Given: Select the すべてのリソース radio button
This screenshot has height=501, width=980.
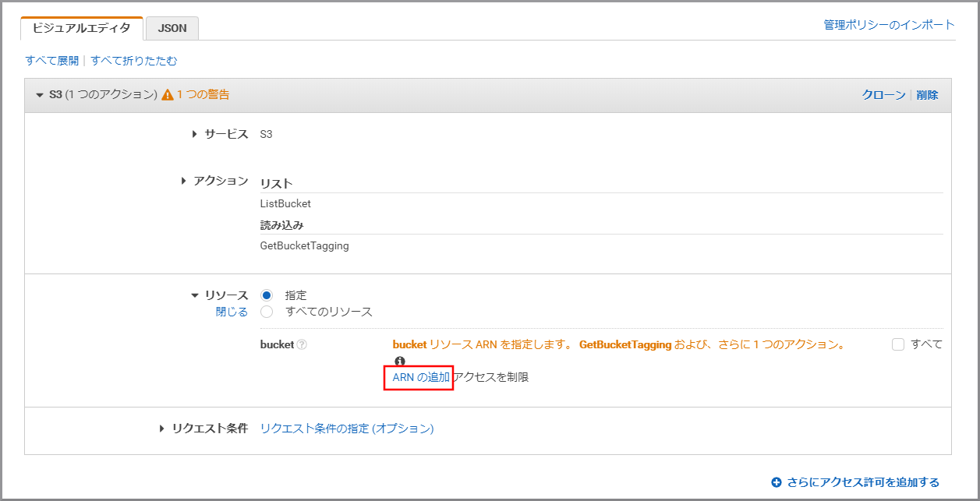Looking at the screenshot, I should (267, 312).
